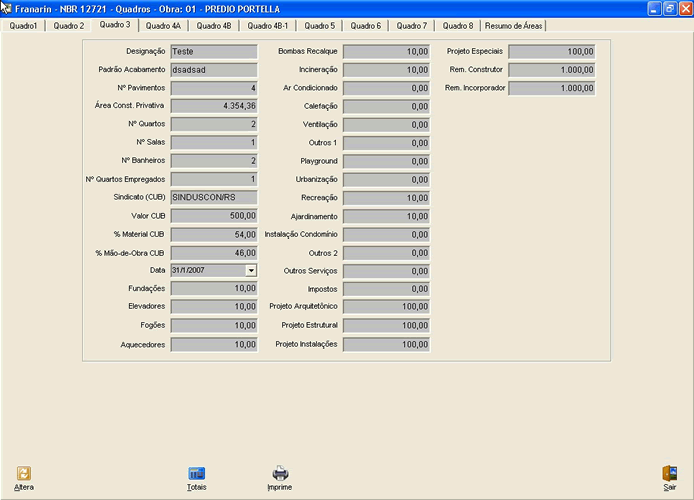Open the Quadro 4A tab
The image size is (694, 500).
163,26
